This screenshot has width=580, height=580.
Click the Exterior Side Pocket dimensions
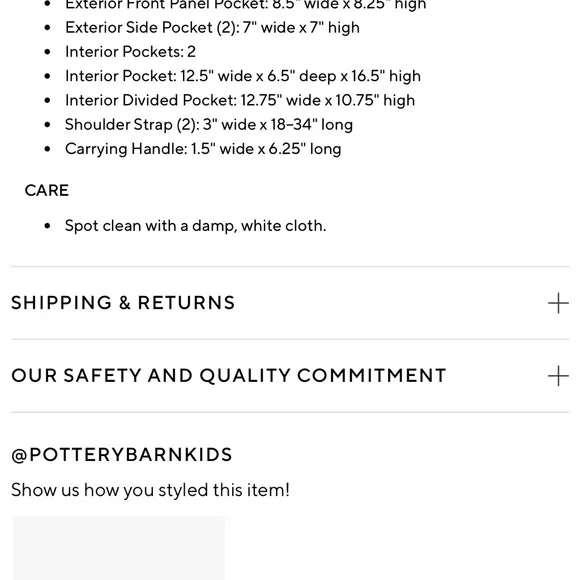pos(212,27)
